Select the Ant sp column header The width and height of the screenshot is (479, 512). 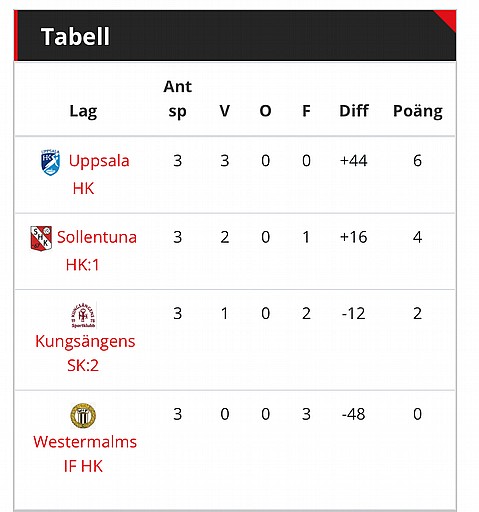pos(177,99)
